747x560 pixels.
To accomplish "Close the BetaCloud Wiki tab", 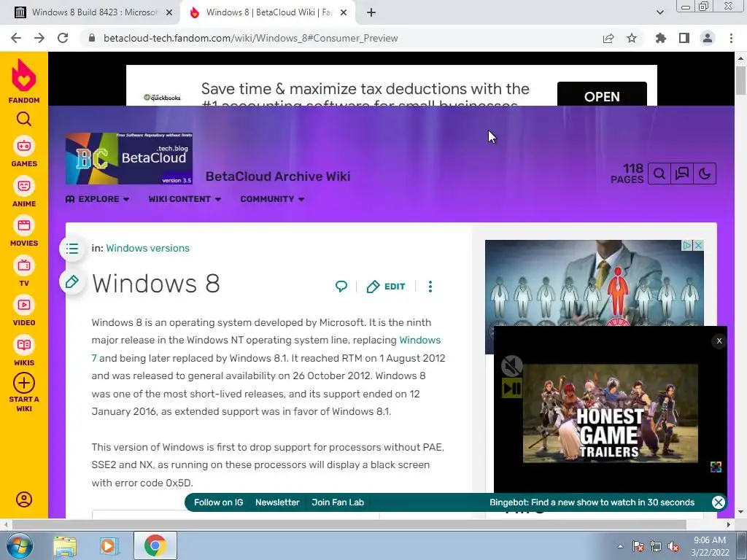I will click(x=344, y=13).
